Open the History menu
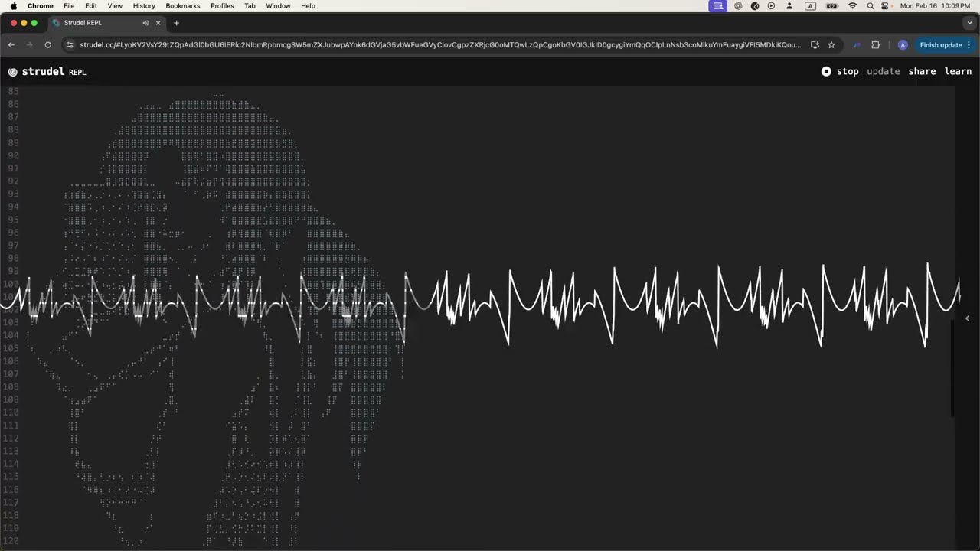This screenshot has width=980, height=551. 144,5
